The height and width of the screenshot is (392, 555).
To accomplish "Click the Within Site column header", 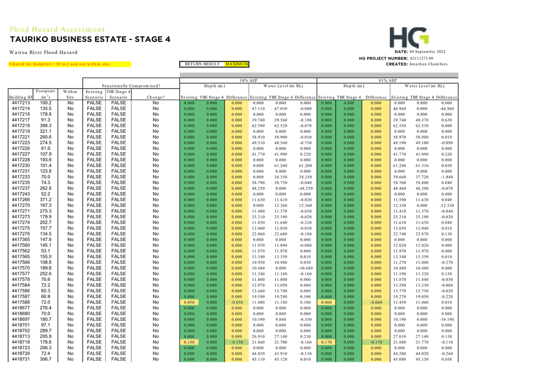I will pyautogui.click(x=70, y=94).
